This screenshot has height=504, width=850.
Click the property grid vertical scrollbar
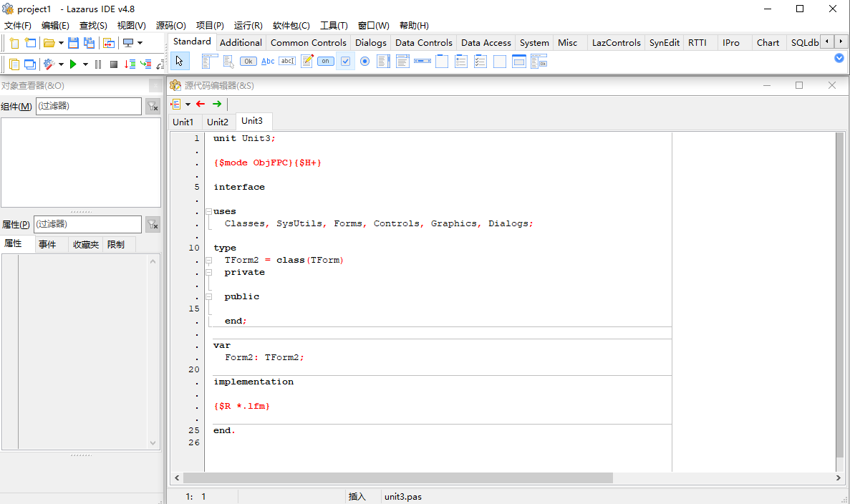[153, 352]
